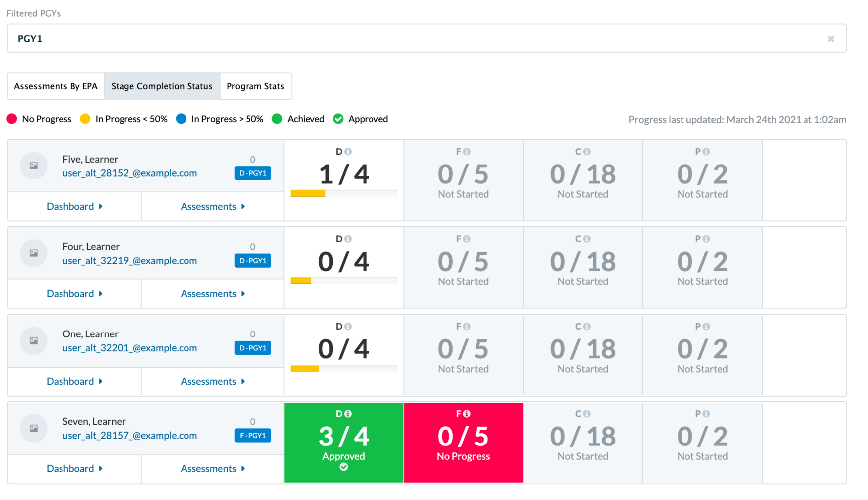Click the green 3 / 4 Approved tile
Image resolution: width=868 pixels, height=500 pixels.
344,443
